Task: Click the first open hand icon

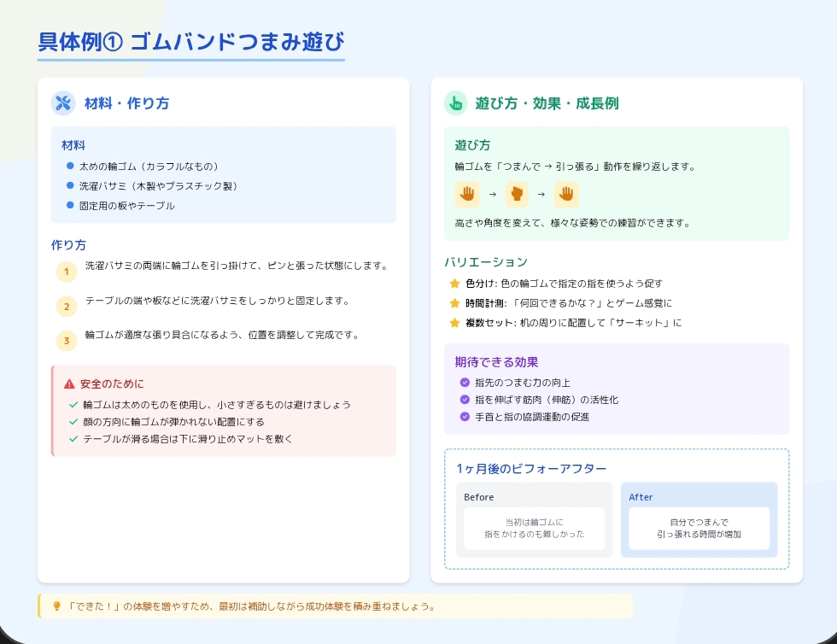Action: [467, 194]
